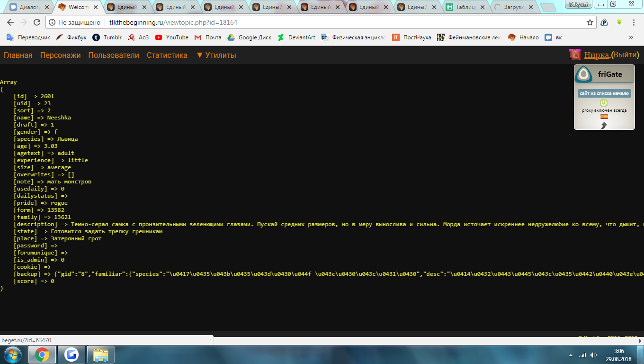Toggle the friGate proxy power button
The image size is (644, 364).
[x=604, y=103]
